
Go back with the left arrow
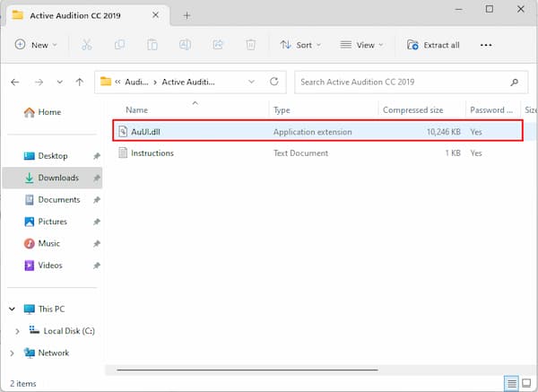(14, 82)
